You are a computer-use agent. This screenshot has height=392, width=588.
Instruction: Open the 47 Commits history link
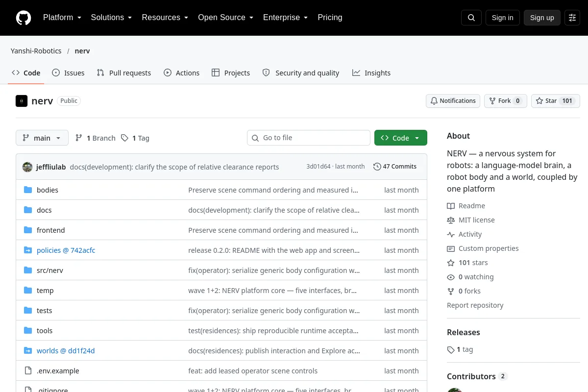click(x=395, y=167)
